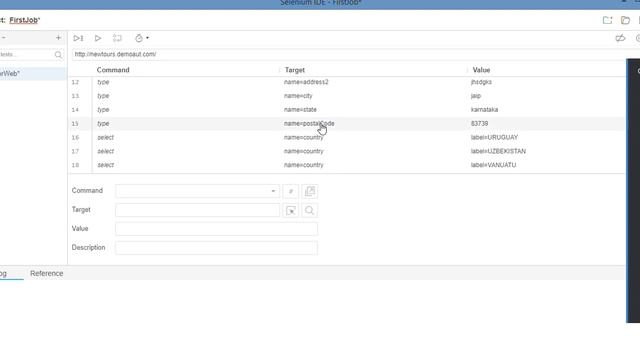Image resolution: width=640 pixels, height=360 pixels.
Task: Open the command reference in new window
Action: click(310, 191)
